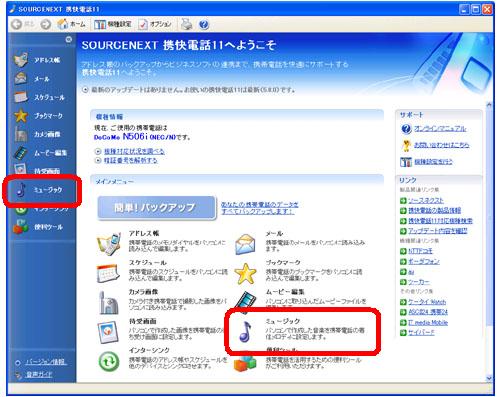Open the Vodafone (ボーダフォン) link
This screenshot has height=397, width=500.
(424, 261)
